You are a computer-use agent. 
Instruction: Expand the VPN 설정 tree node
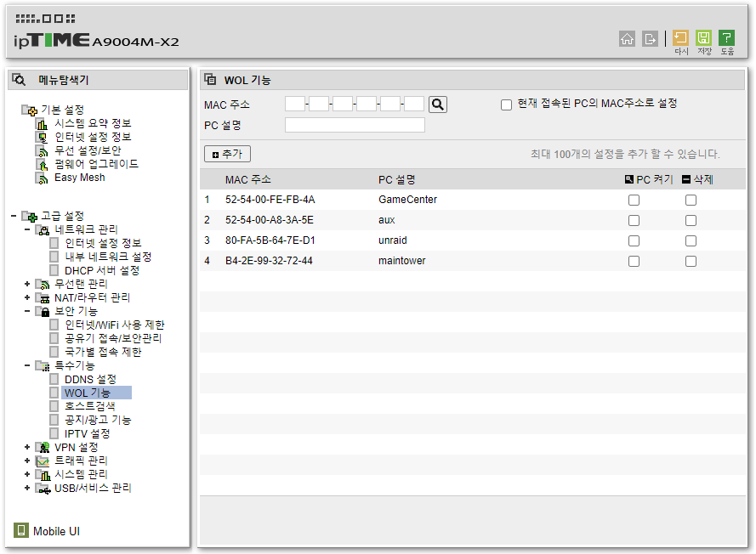27,447
